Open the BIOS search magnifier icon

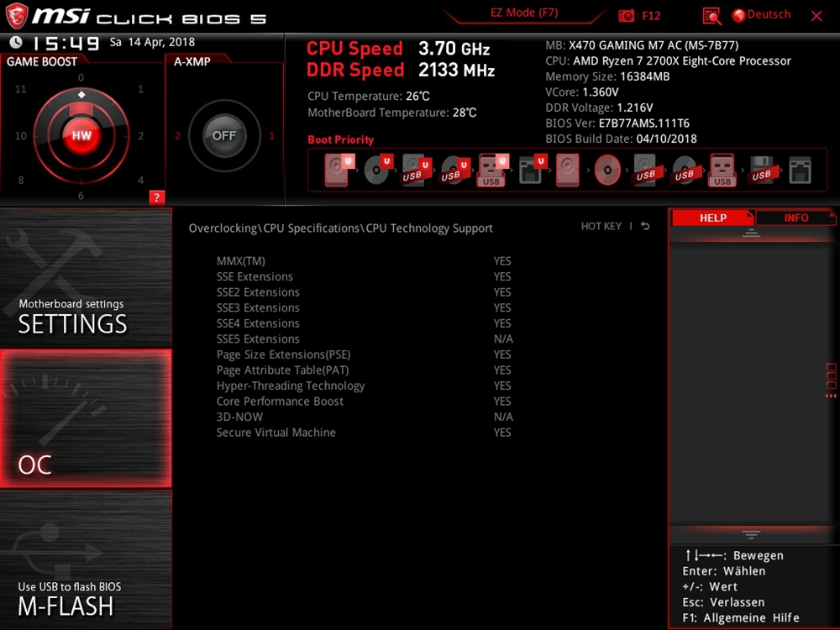tap(711, 16)
